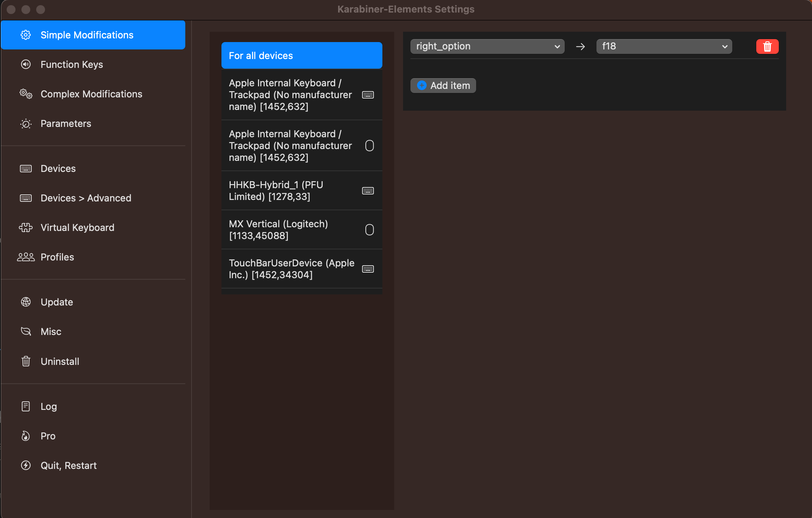
Task: Open the Parameters section
Action: coord(66,124)
